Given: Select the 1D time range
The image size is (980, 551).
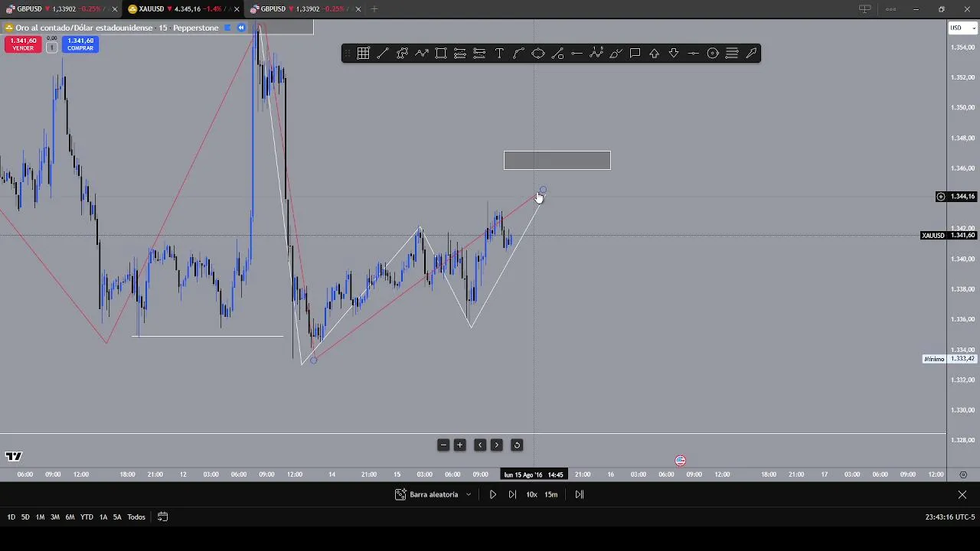Looking at the screenshot, I should (x=11, y=517).
